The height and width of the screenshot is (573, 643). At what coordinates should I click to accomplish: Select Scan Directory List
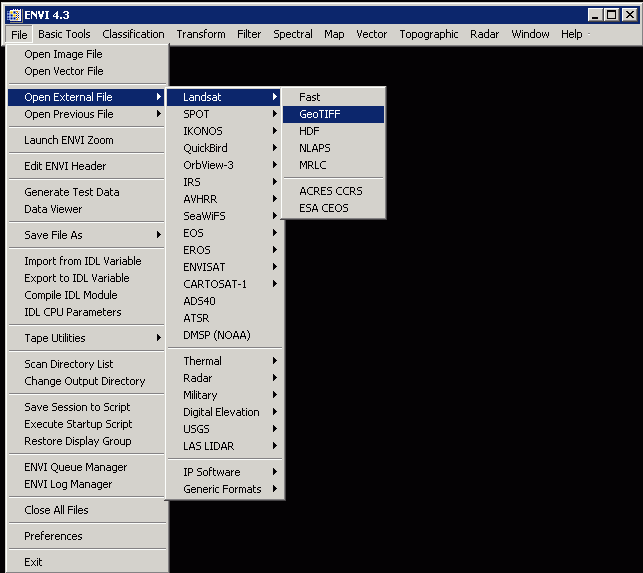87,364
